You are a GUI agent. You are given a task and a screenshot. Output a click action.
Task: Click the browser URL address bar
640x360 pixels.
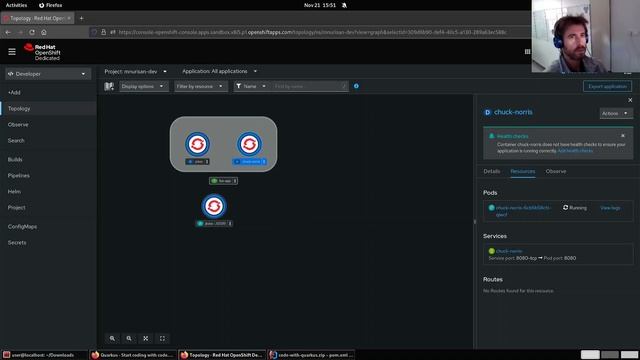[312, 32]
